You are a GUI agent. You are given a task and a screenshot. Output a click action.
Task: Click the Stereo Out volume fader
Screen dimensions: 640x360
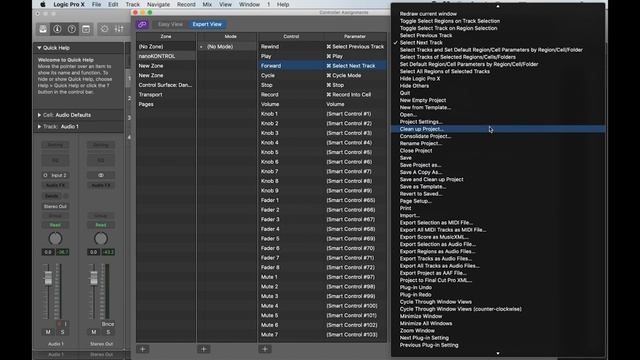pyautogui.click(x=94, y=278)
